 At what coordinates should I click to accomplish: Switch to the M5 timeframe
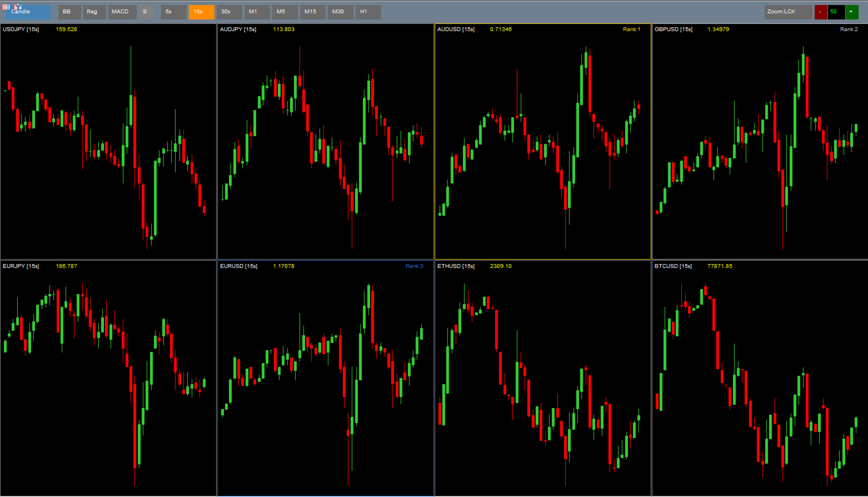pyautogui.click(x=285, y=12)
